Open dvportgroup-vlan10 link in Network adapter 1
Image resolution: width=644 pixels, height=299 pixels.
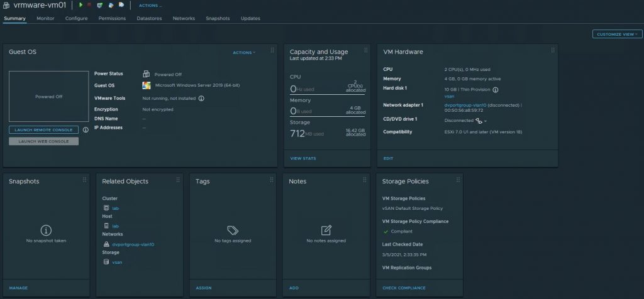(x=465, y=105)
